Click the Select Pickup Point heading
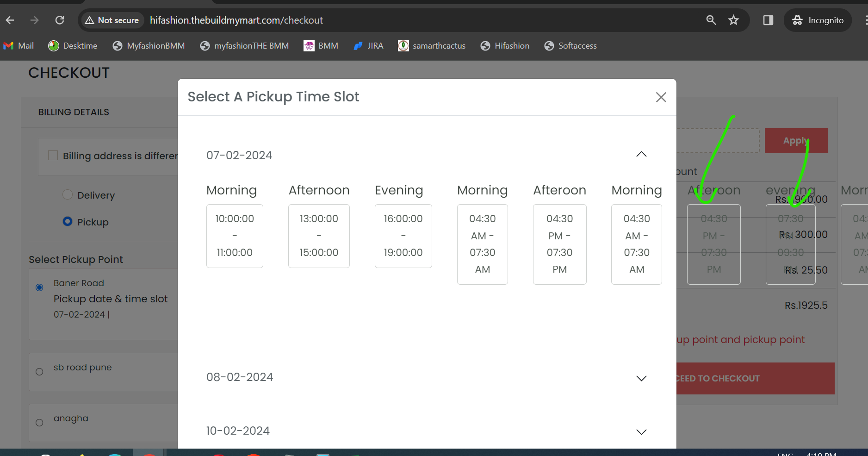868x456 pixels. (76, 259)
